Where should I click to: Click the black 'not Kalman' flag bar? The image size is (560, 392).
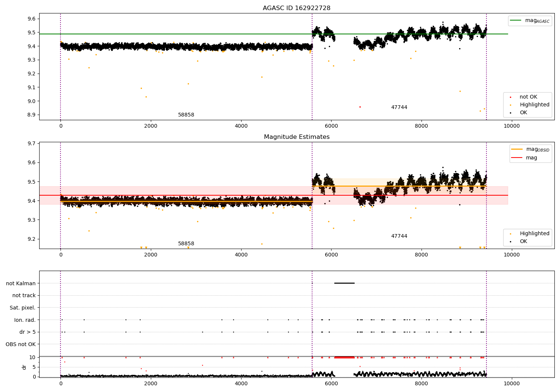pos(344,283)
